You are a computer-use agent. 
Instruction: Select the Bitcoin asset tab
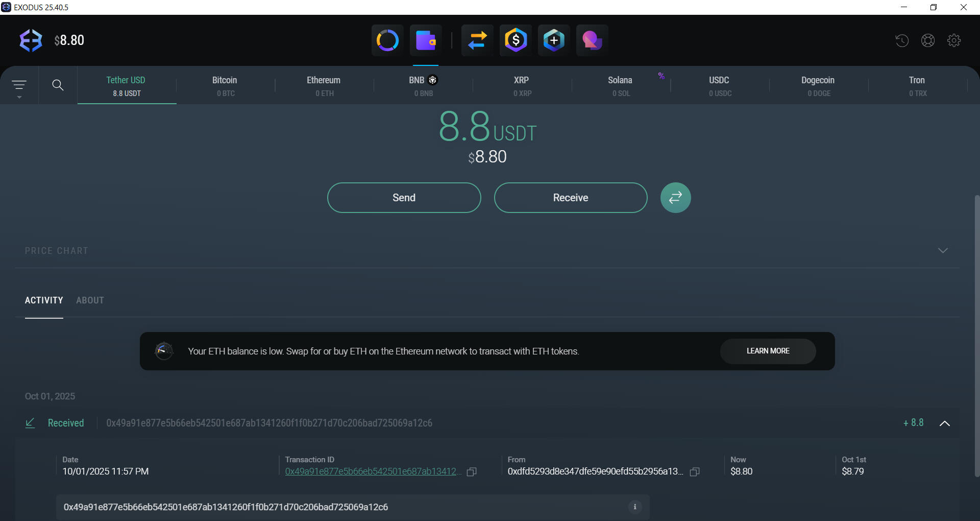click(x=225, y=85)
